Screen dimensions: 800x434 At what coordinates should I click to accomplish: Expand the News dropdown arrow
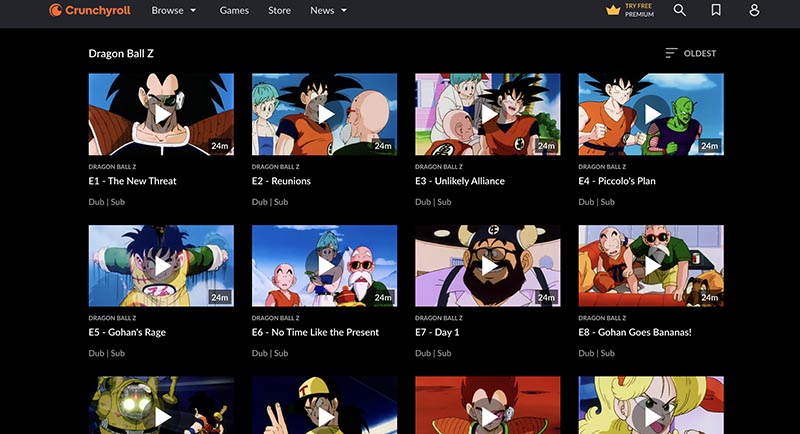[344, 11]
